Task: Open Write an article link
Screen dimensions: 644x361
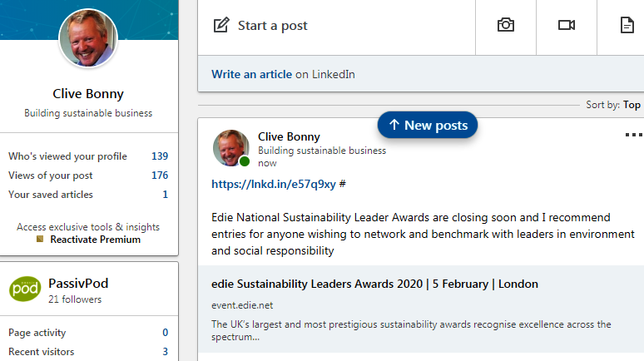Action: [x=252, y=74]
